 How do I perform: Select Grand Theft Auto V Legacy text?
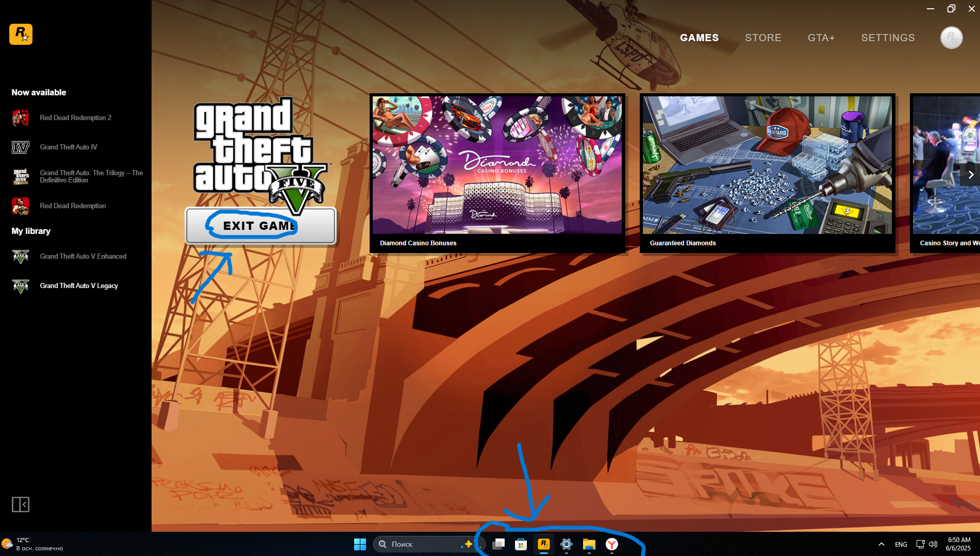79,285
